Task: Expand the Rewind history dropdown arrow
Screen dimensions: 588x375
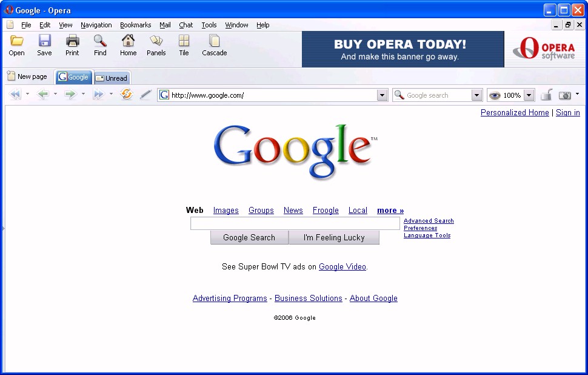Action: 27,94
